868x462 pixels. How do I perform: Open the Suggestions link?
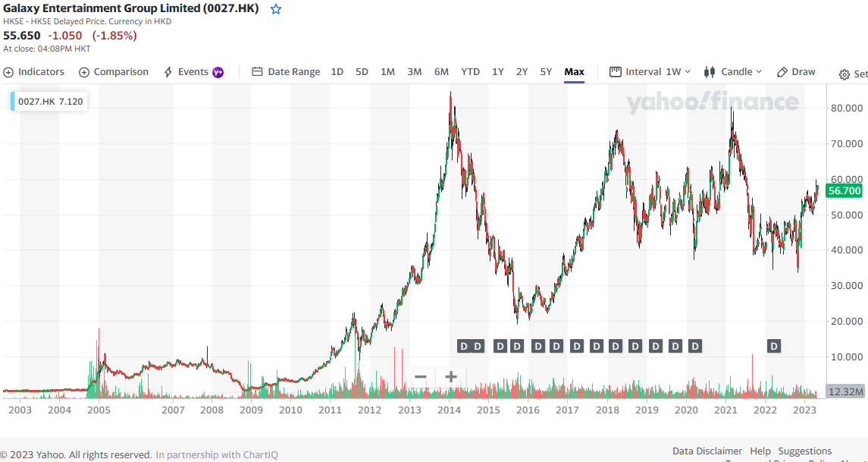click(805, 451)
